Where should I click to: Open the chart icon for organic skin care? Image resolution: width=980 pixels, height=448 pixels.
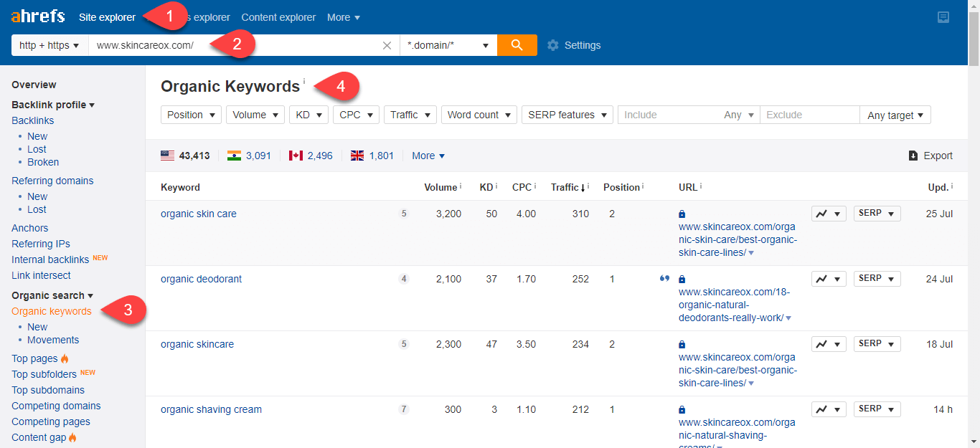(x=829, y=214)
